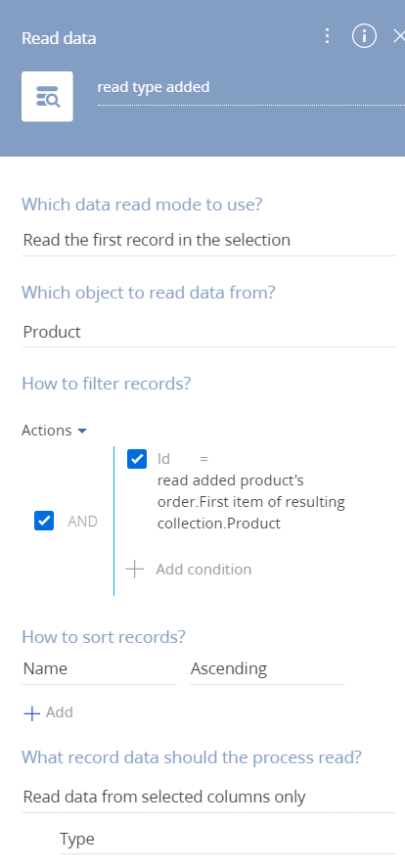The image size is (405, 868).
Task: Open the three-dot more options menu
Action: 327,36
